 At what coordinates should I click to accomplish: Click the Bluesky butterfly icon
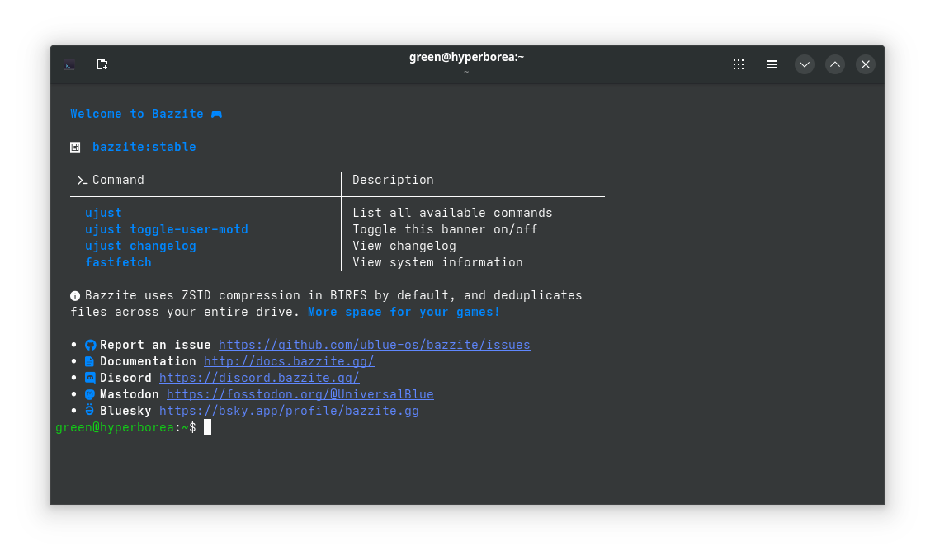click(89, 410)
